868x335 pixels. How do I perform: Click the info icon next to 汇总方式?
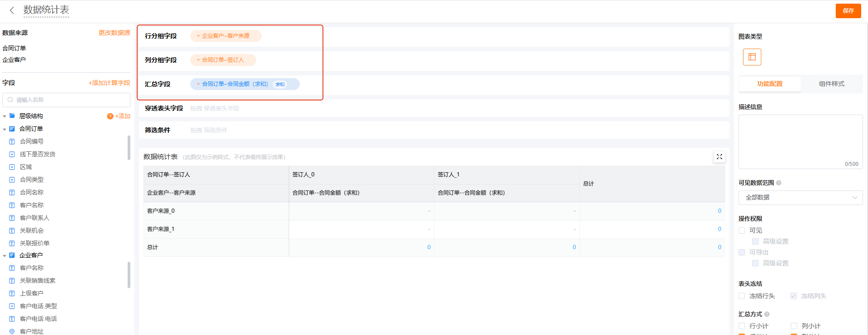767,314
